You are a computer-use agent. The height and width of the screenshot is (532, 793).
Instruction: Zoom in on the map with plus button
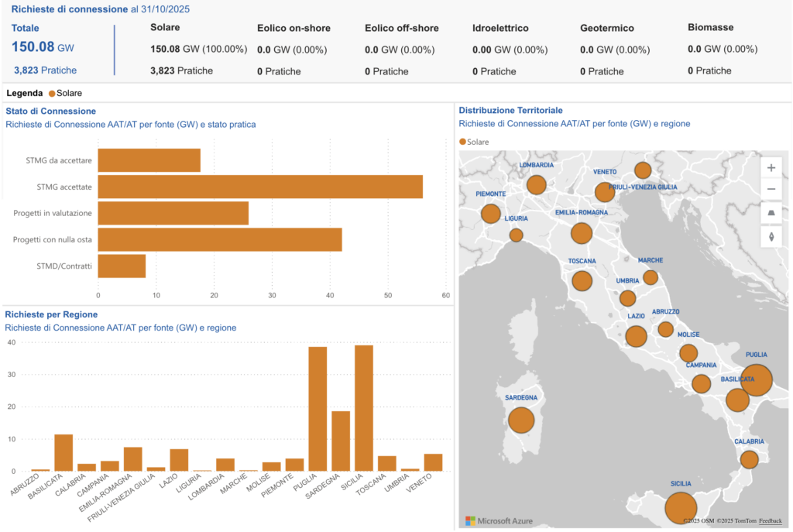tap(771, 168)
